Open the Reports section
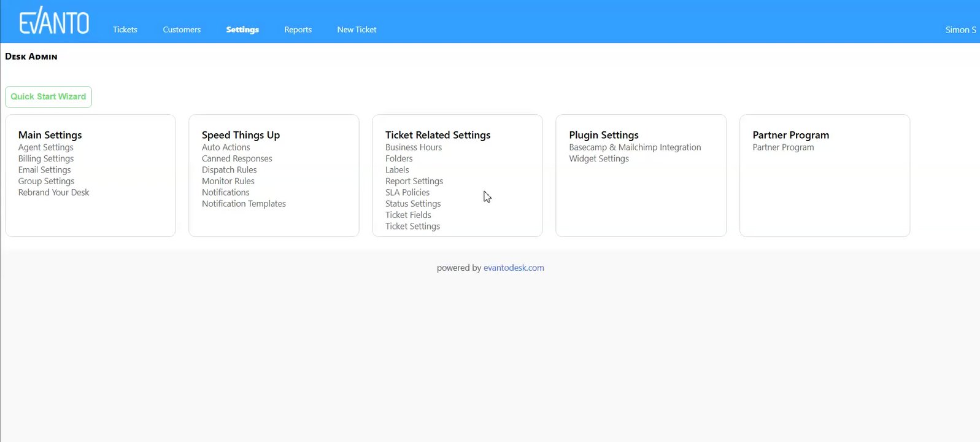Viewport: 980px width, 442px height. (298, 29)
